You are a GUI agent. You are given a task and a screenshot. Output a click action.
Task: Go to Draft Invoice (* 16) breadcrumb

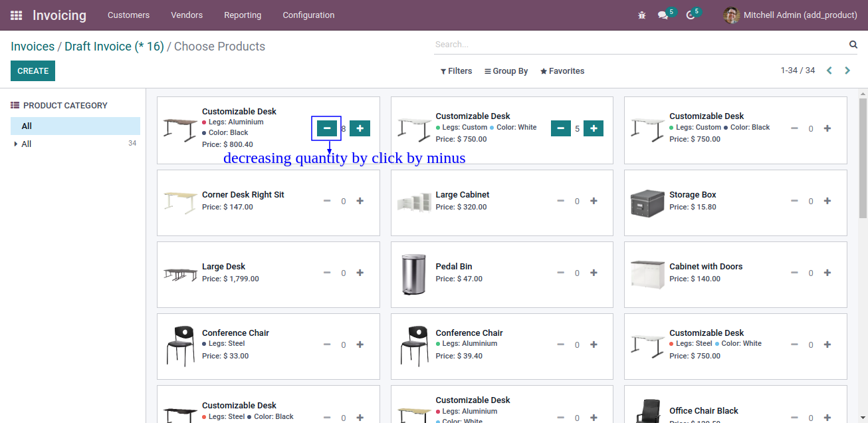114,47
